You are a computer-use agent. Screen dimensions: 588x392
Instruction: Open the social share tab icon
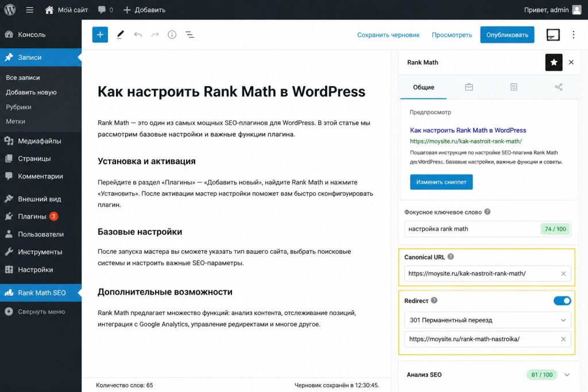559,87
